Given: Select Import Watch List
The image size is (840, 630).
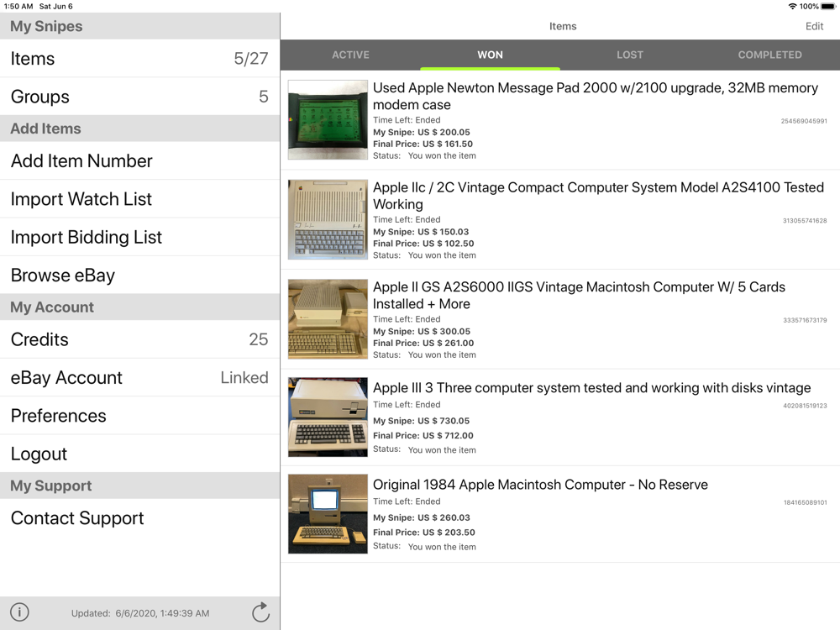Looking at the screenshot, I should click(139, 199).
